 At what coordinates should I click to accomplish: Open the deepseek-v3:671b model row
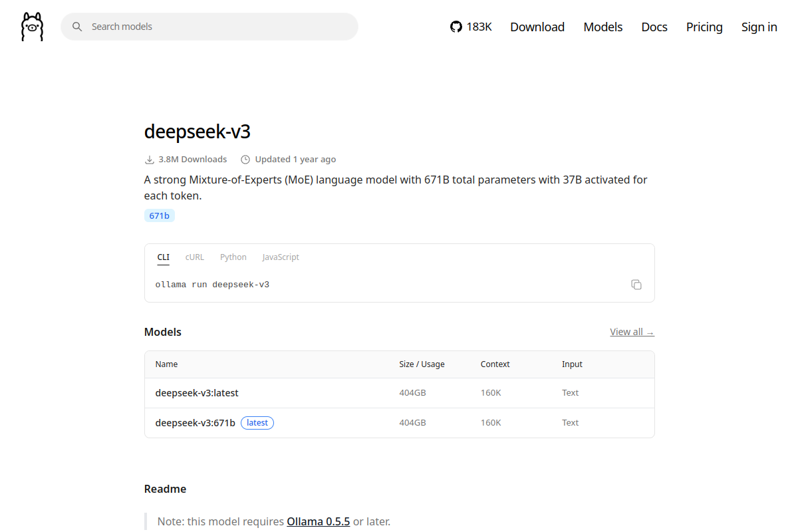tap(400, 423)
